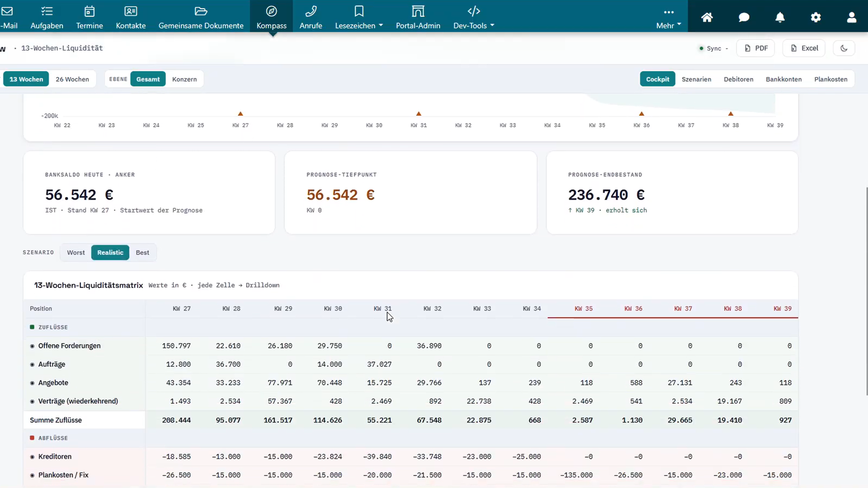Open Termine calendar
The height and width of the screenshot is (488, 868).
click(x=90, y=17)
